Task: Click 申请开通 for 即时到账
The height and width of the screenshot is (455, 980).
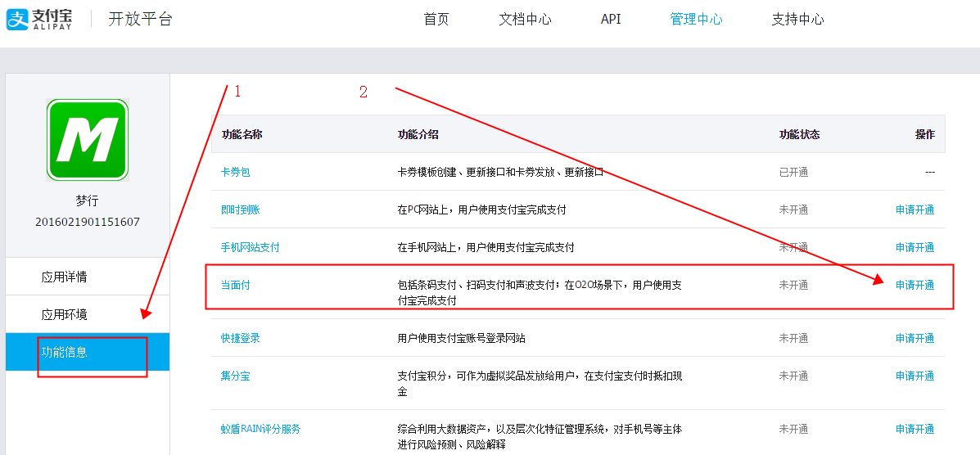Action: pyautogui.click(x=915, y=210)
